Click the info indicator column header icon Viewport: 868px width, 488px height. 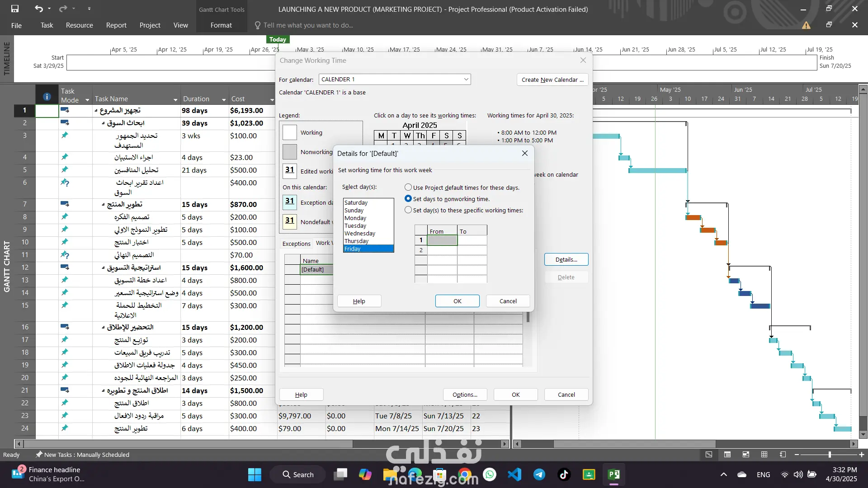pos(47,97)
